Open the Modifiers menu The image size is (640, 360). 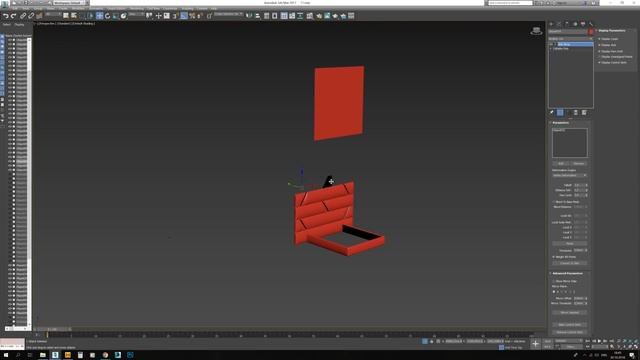[78, 9]
